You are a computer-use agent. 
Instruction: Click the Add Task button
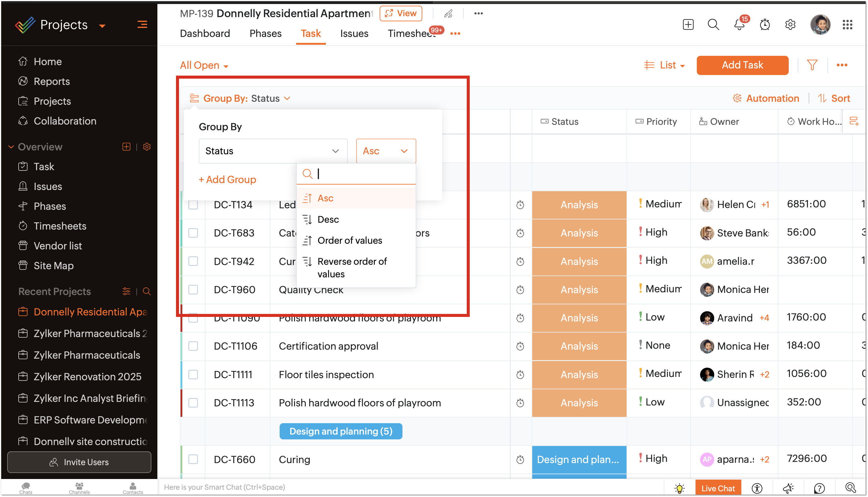tap(742, 65)
